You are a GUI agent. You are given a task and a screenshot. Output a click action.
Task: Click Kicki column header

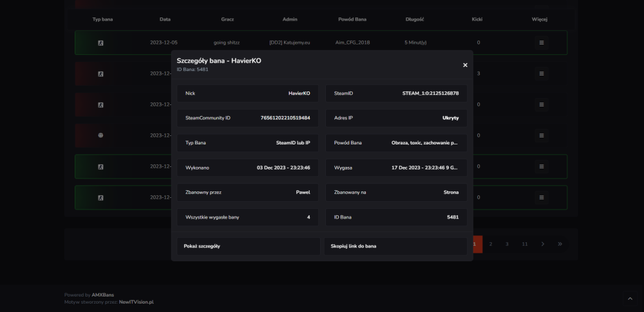(477, 19)
